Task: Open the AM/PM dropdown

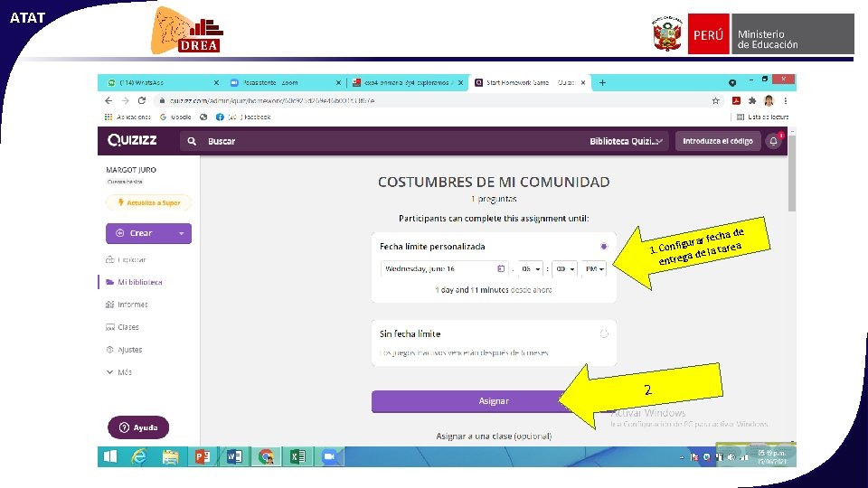Action: [x=594, y=269]
